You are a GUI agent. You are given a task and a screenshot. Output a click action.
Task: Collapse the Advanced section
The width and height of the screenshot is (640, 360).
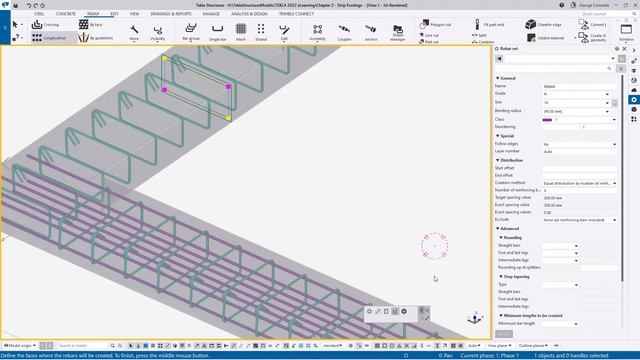tap(498, 229)
